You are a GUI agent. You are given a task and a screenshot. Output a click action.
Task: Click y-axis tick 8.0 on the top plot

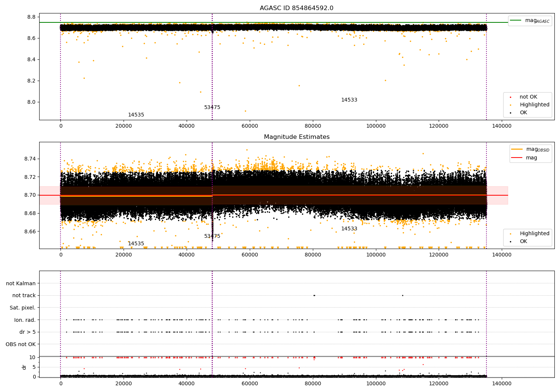(32, 102)
